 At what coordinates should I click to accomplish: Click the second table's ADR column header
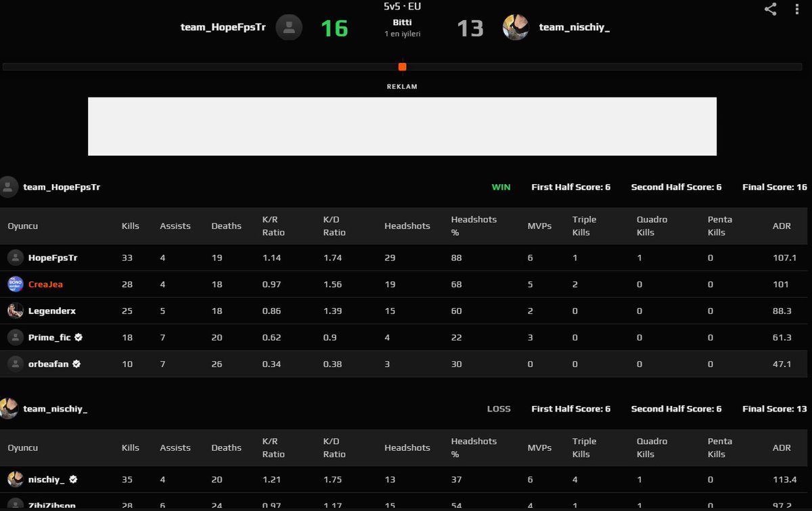pyautogui.click(x=782, y=447)
